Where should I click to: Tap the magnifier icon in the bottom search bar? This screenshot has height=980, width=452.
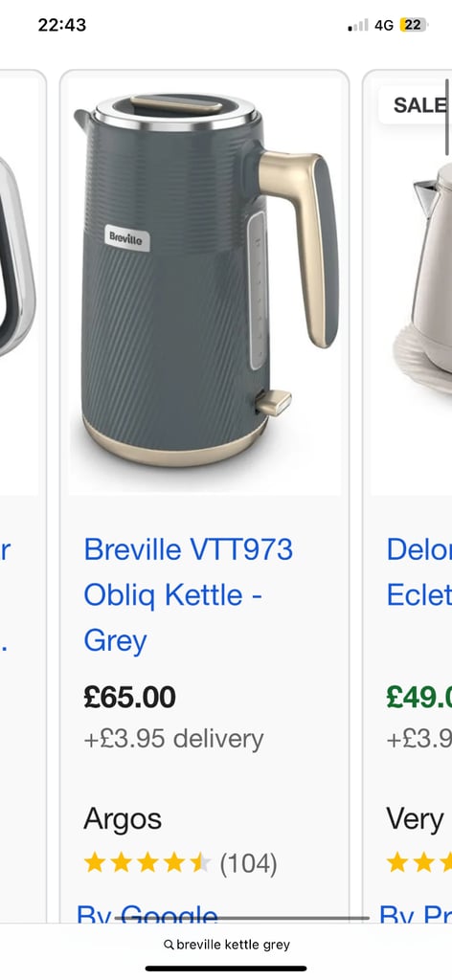169,945
